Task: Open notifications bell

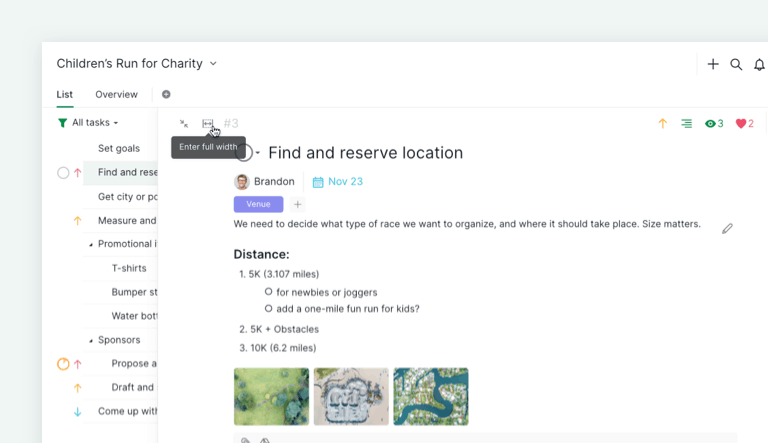Action: (759, 65)
